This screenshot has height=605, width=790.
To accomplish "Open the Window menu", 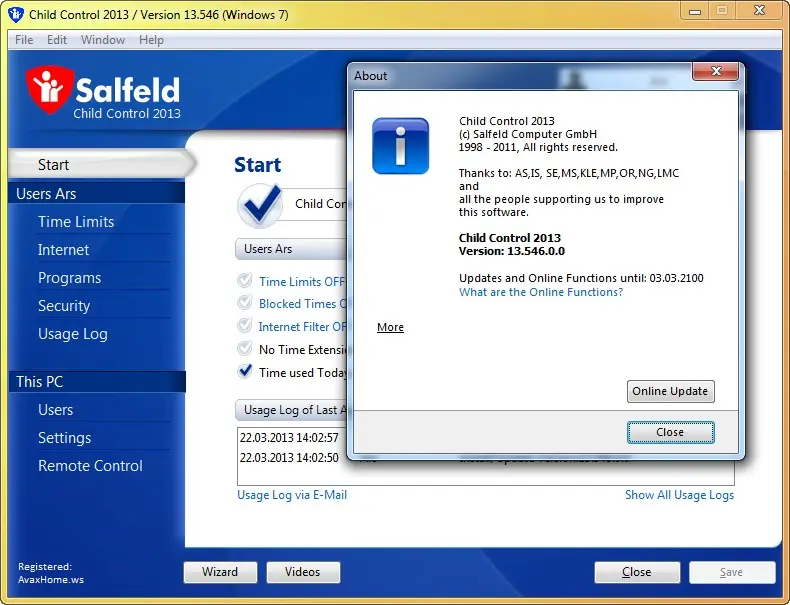I will pos(103,40).
